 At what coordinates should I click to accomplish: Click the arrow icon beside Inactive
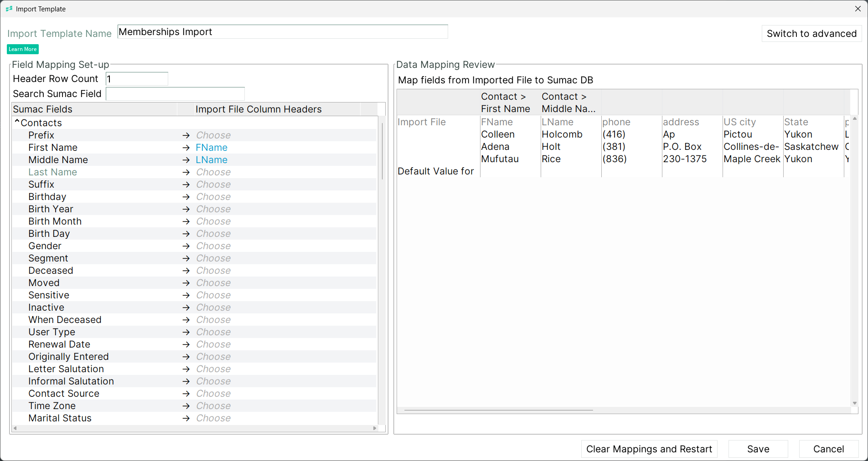186,307
